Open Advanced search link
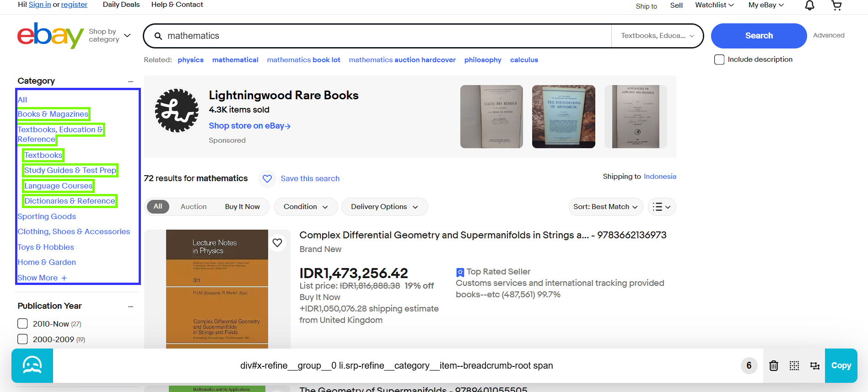The image size is (868, 392). 829,35
